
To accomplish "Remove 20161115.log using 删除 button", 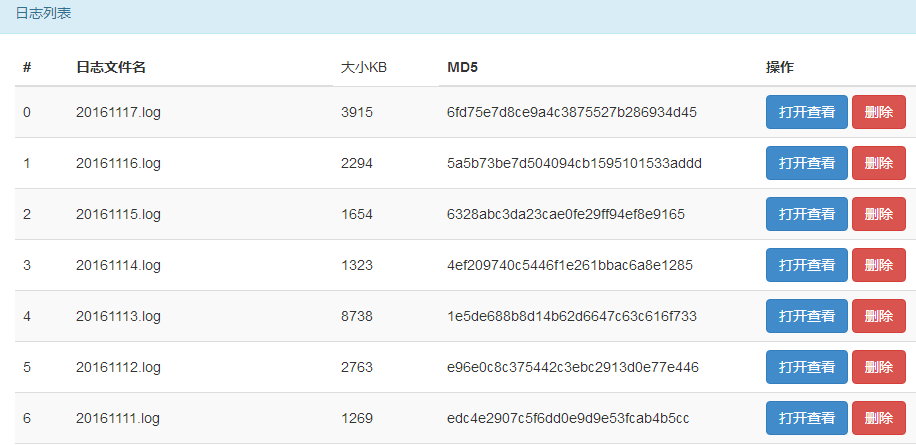I will (878, 214).
